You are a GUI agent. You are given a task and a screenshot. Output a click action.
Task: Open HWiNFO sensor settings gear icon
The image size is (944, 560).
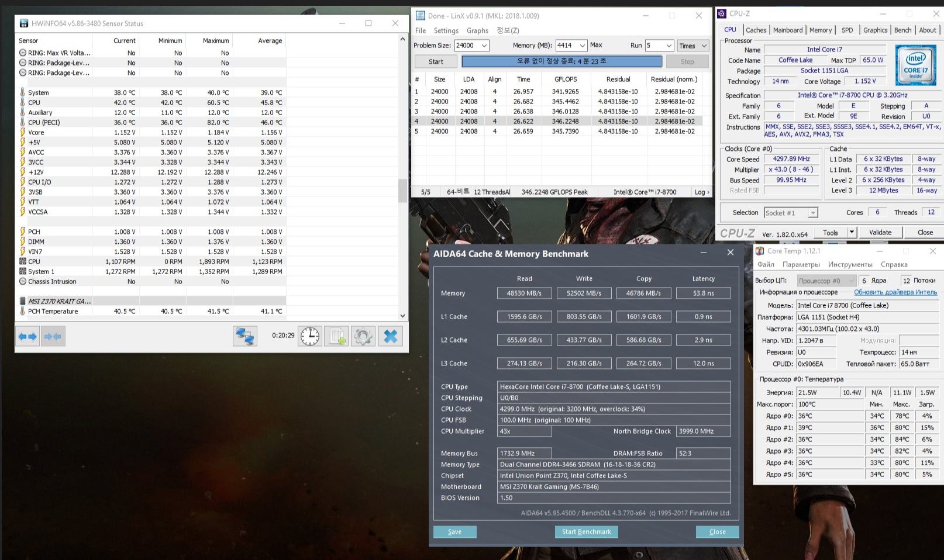tap(363, 336)
